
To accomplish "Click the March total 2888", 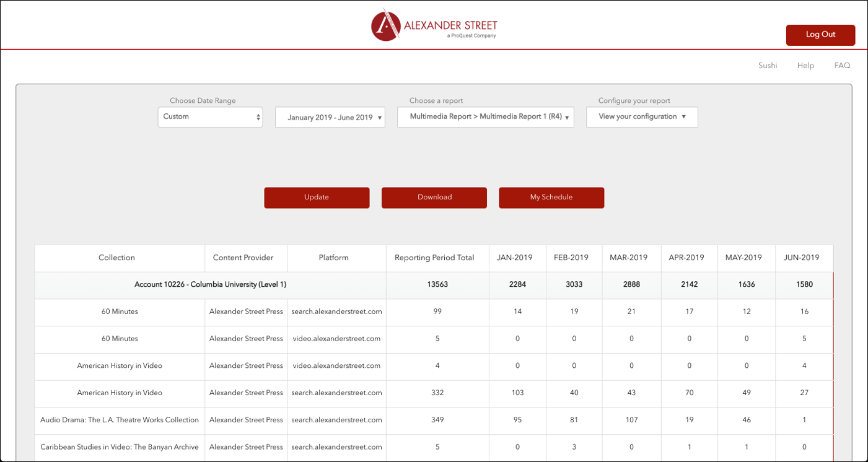I will point(631,285).
